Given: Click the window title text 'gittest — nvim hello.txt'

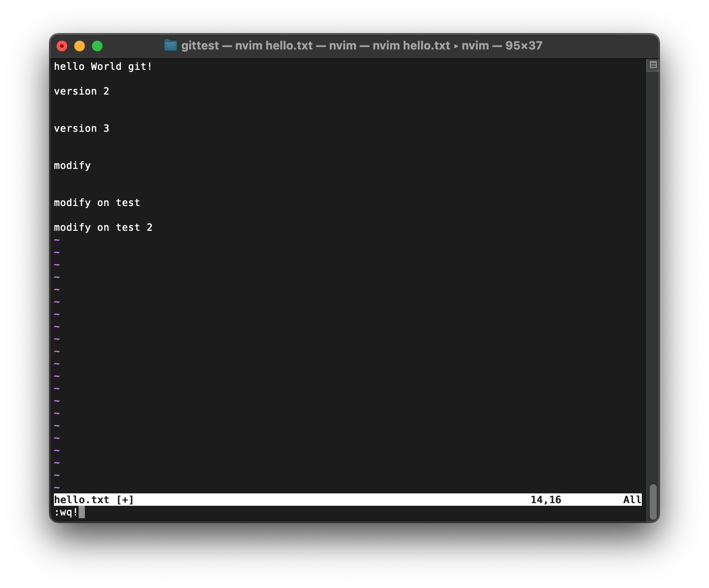Looking at the screenshot, I should pos(247,46).
